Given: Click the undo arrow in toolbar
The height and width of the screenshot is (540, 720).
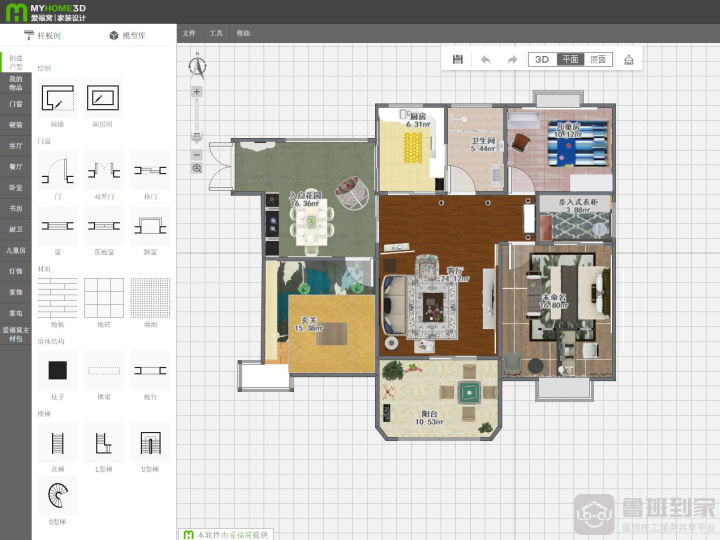Looking at the screenshot, I should click(485, 60).
